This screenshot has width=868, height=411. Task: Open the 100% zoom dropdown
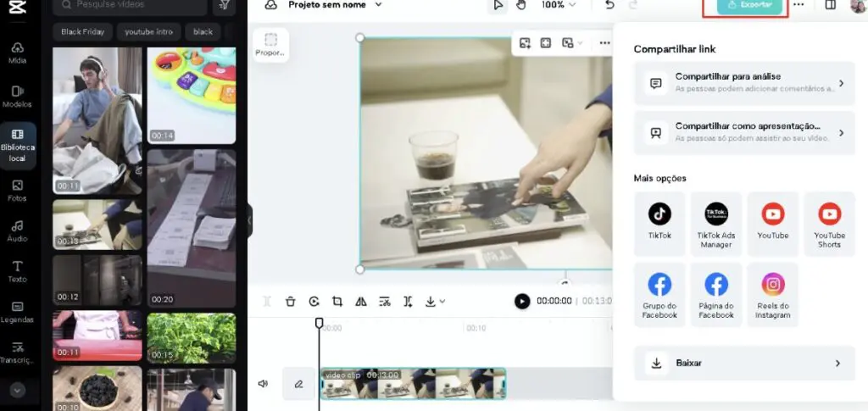click(559, 5)
